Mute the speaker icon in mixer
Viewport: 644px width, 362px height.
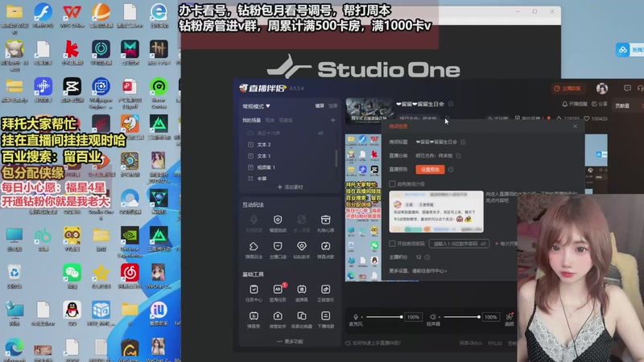[x=433, y=317]
